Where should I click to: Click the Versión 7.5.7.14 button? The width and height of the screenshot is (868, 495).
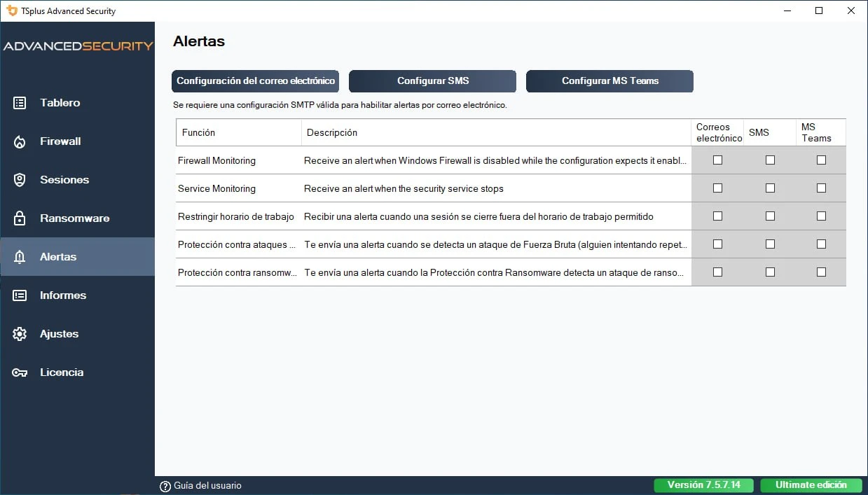703,485
